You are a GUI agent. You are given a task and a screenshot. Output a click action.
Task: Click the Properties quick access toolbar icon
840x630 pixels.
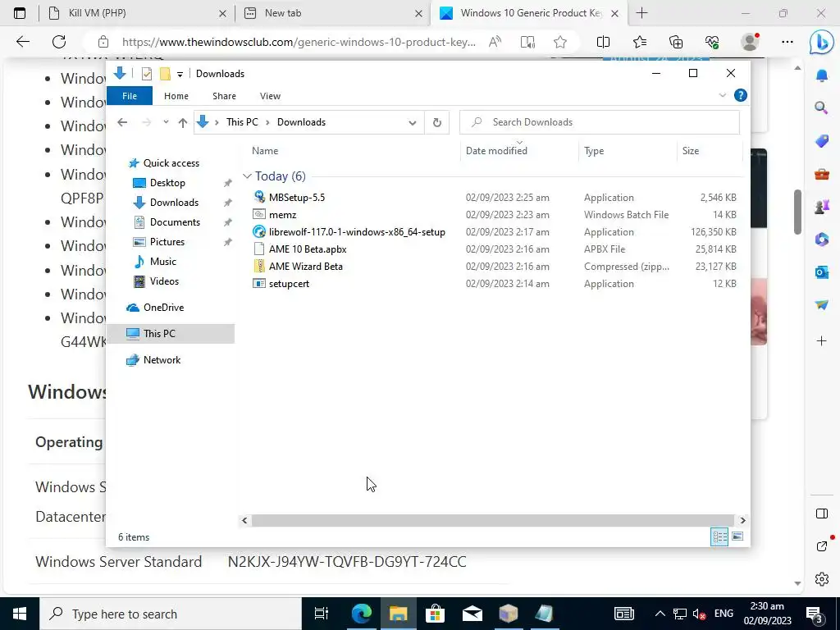tap(146, 74)
